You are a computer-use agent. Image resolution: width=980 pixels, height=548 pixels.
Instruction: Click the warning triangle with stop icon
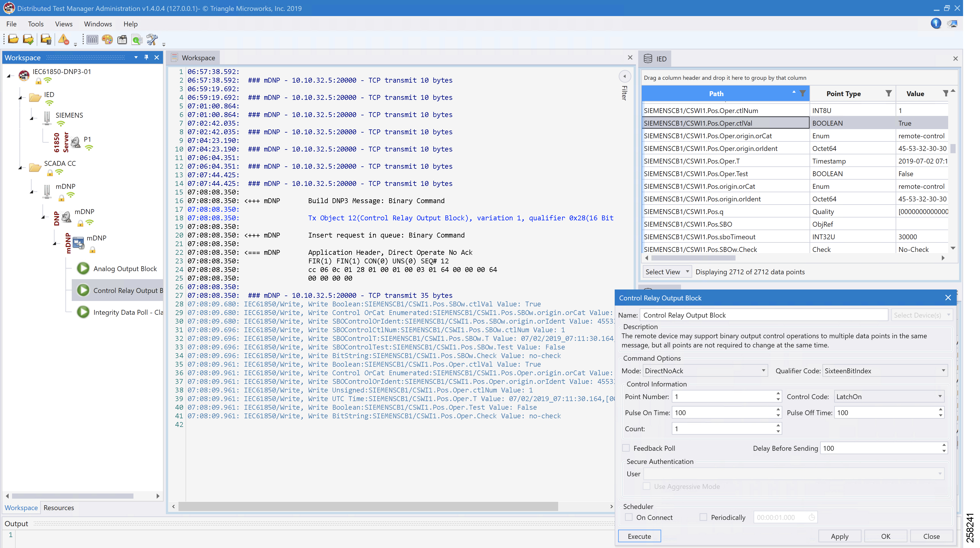click(63, 39)
